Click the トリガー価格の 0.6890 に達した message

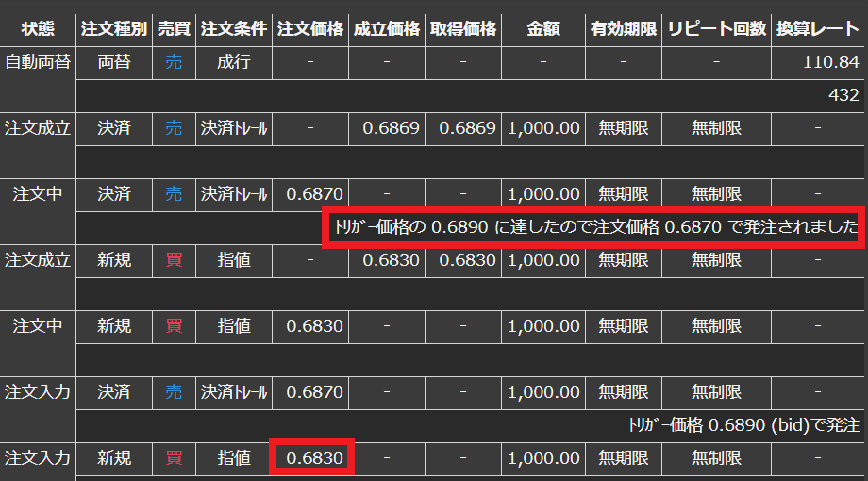pyautogui.click(x=595, y=227)
